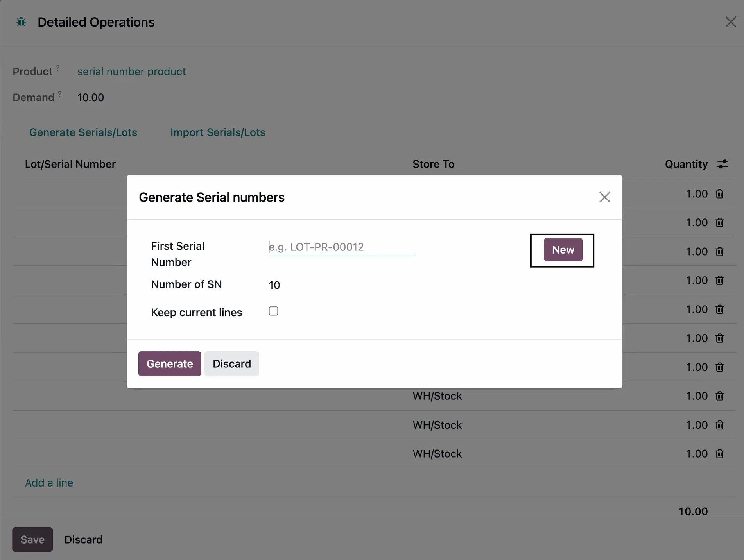Delete the second serial line with trash icon
744x560 pixels.
point(720,222)
